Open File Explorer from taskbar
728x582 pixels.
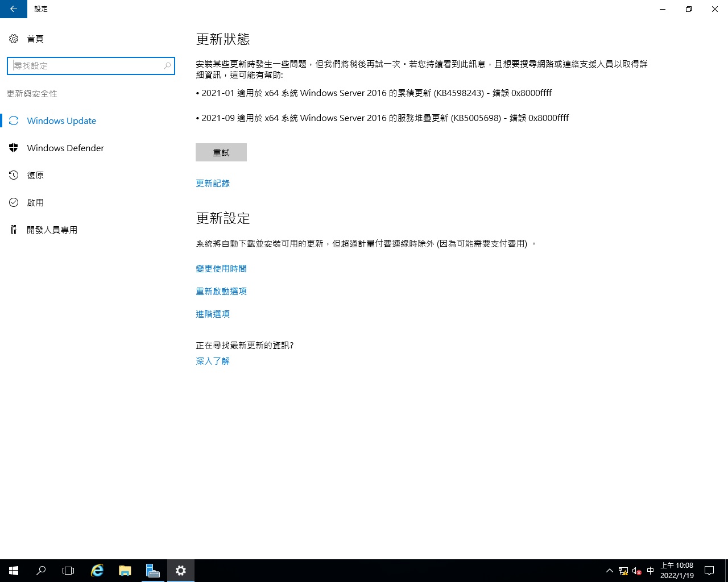(125, 571)
